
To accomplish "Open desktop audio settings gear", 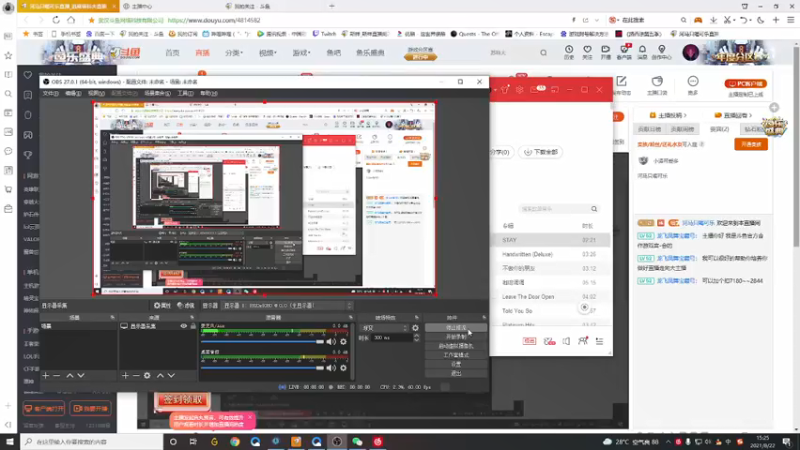I will pos(343,368).
